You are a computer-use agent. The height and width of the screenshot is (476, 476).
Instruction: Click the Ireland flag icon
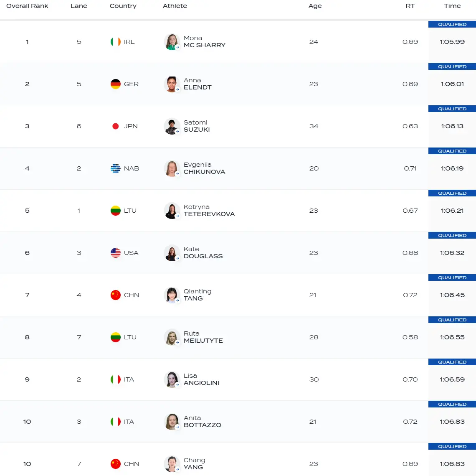pyautogui.click(x=116, y=42)
